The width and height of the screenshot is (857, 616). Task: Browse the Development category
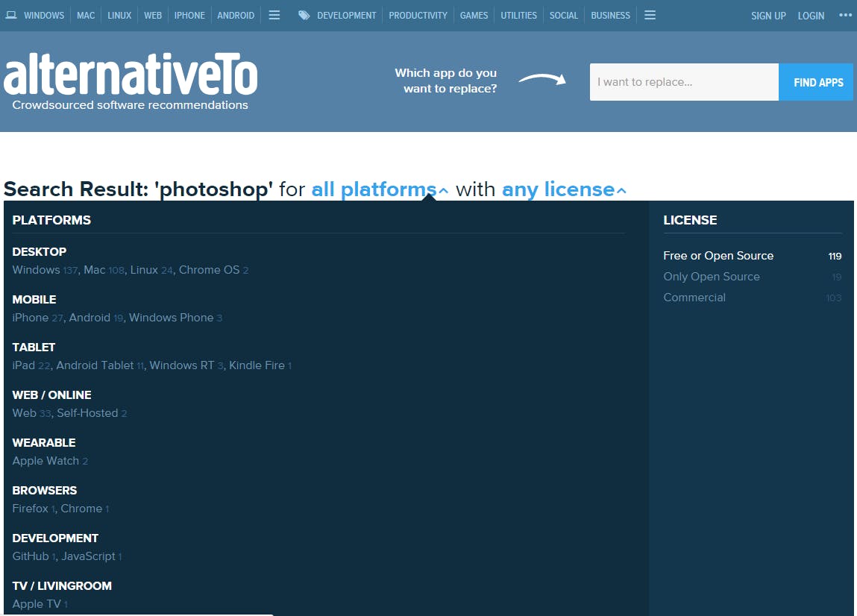click(x=347, y=16)
